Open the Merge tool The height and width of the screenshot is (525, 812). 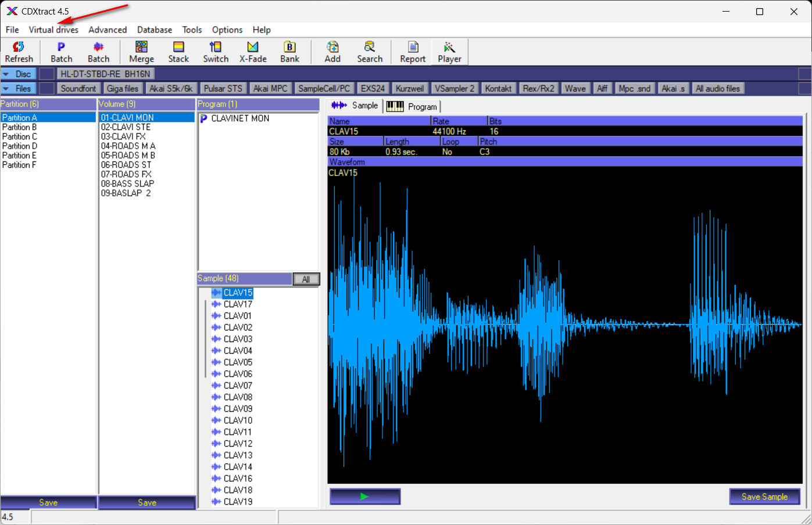141,52
